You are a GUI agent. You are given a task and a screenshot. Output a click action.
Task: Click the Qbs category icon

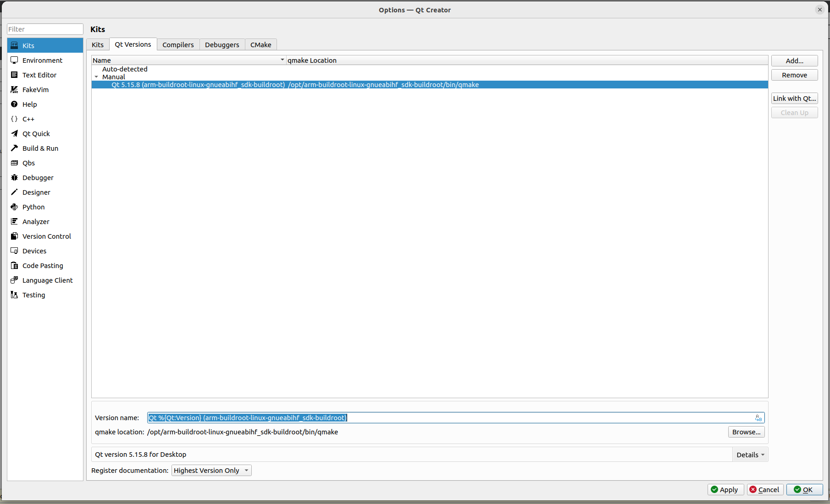tap(14, 163)
